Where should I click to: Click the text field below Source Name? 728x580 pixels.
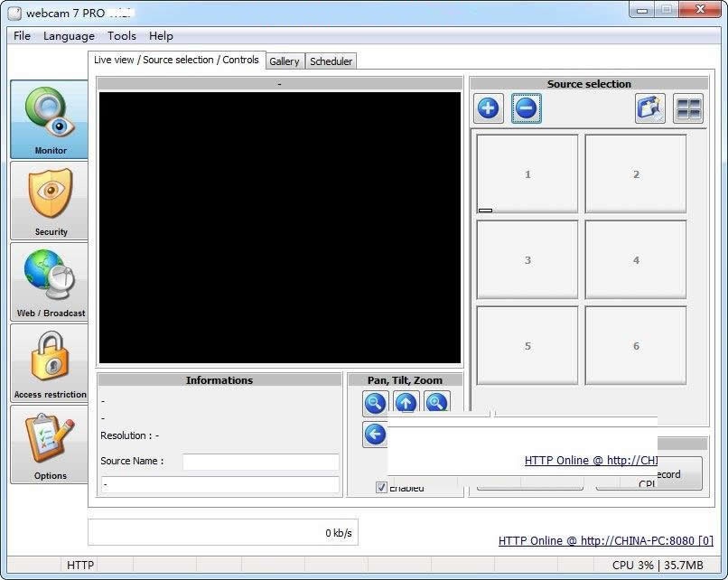pos(220,484)
